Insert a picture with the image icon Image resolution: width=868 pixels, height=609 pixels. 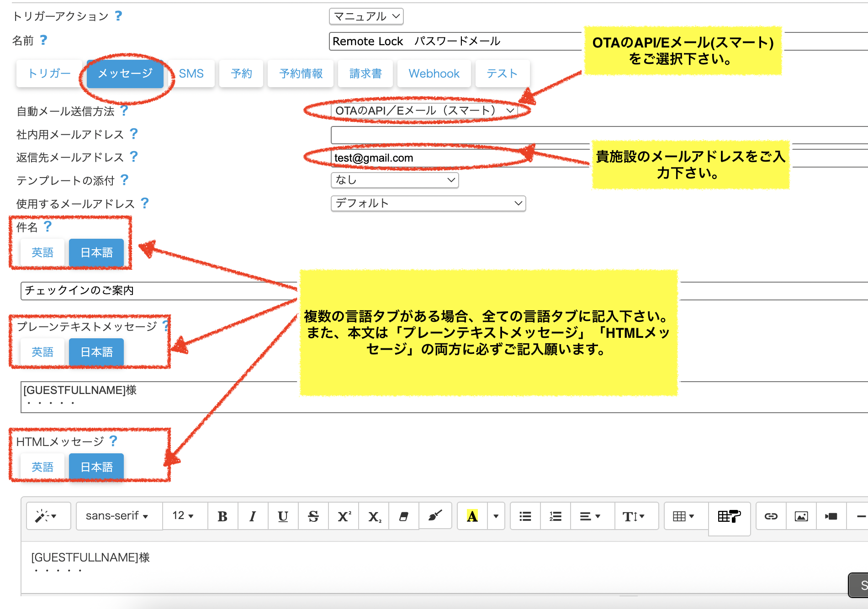click(801, 516)
